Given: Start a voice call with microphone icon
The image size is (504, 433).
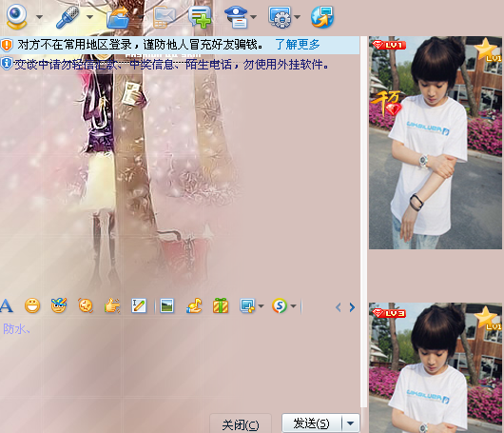Looking at the screenshot, I should [x=68, y=17].
